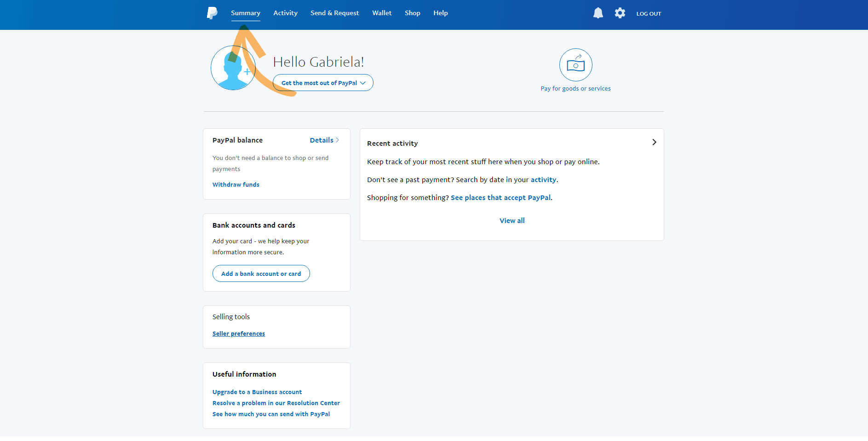Add a profile photo via the avatar
The width and height of the screenshot is (868, 441).
click(x=233, y=68)
